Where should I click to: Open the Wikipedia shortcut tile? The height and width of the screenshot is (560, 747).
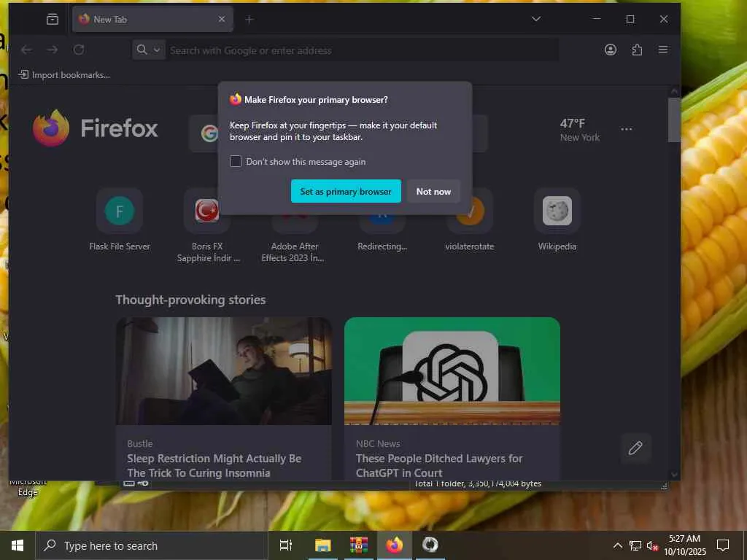(557, 211)
